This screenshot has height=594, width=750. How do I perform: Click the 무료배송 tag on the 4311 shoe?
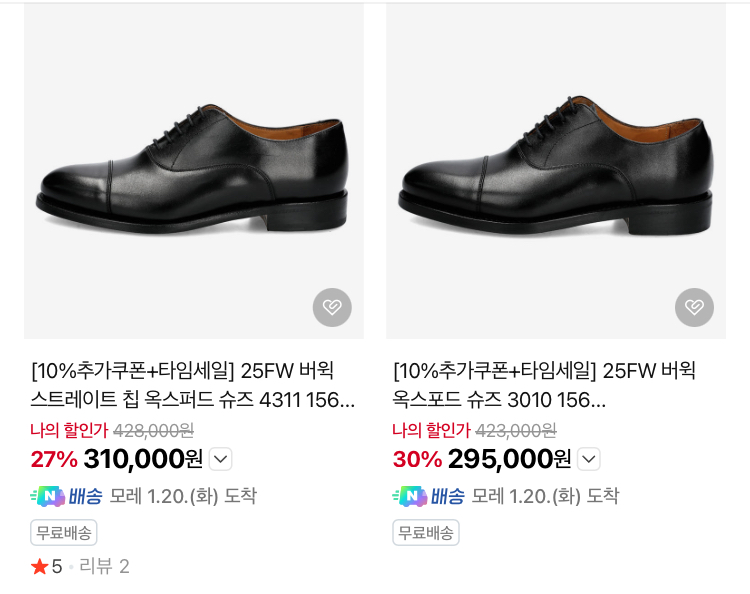pyautogui.click(x=64, y=533)
